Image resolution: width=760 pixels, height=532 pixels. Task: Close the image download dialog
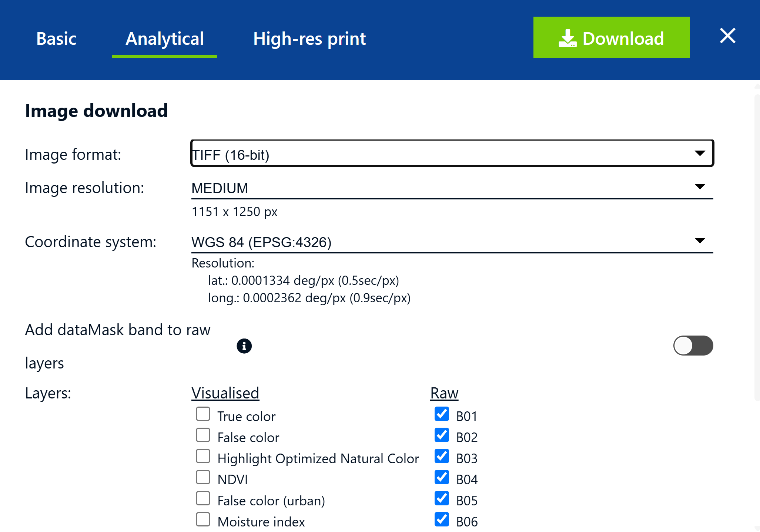point(727,36)
